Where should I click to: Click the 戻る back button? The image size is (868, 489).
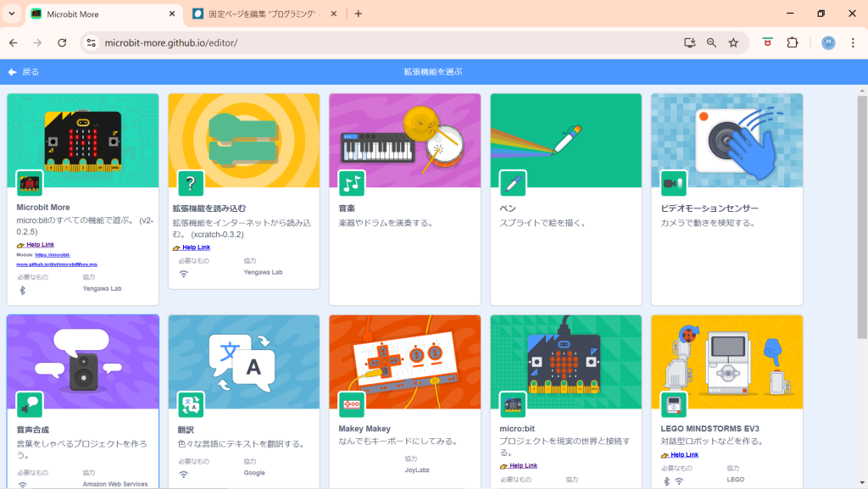pyautogui.click(x=24, y=72)
